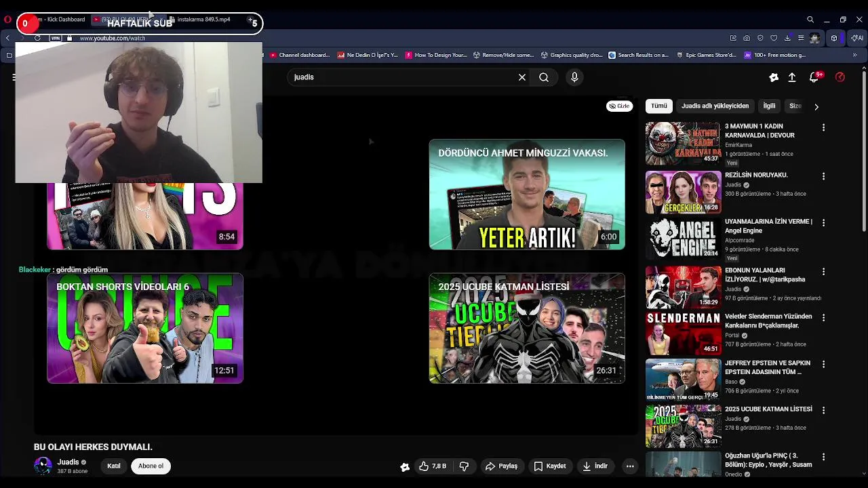Hide end screen with Gizle button

(x=619, y=106)
